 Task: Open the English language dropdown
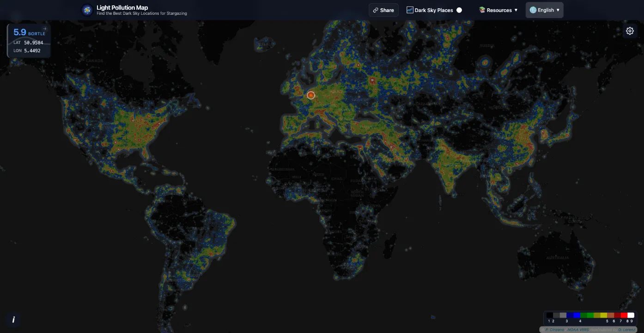pos(544,10)
